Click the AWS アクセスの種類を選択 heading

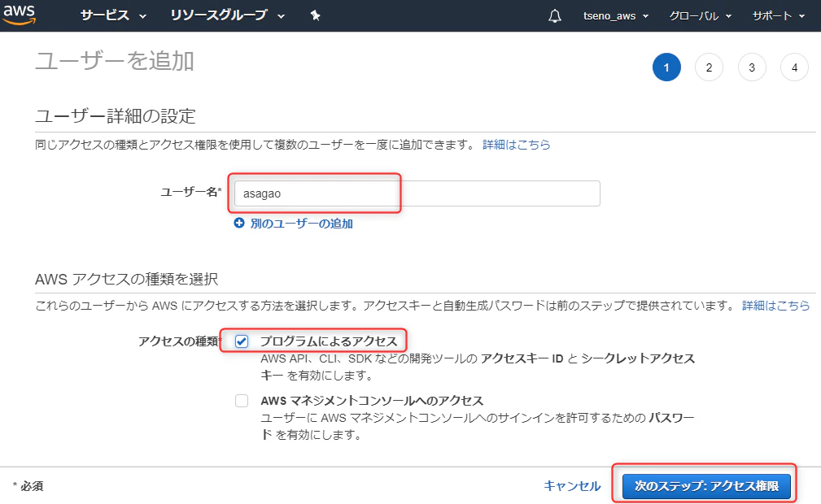click(x=126, y=279)
